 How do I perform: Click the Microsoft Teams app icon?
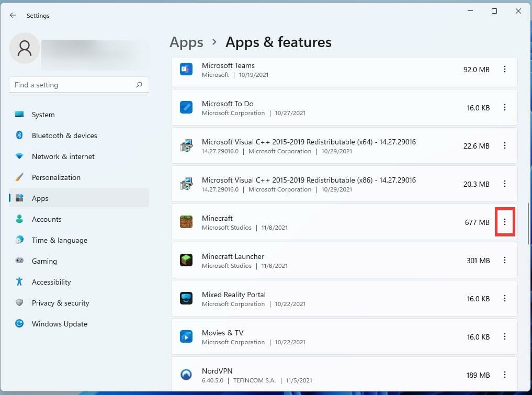[186, 69]
